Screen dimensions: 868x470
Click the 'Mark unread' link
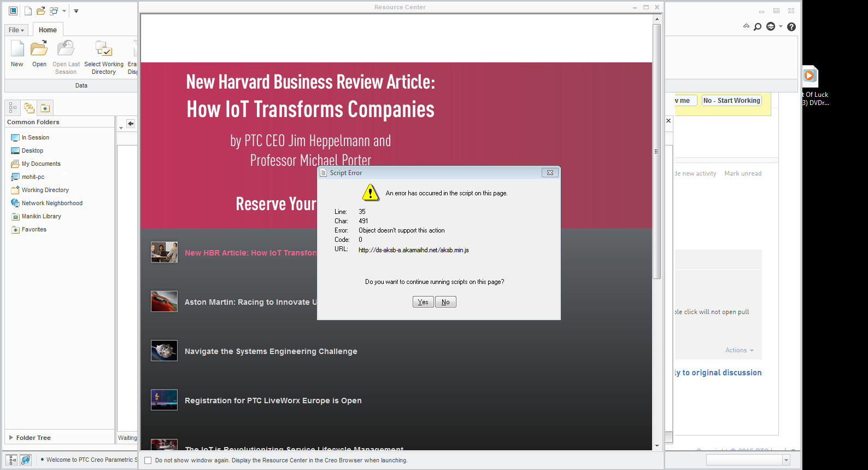coord(743,173)
